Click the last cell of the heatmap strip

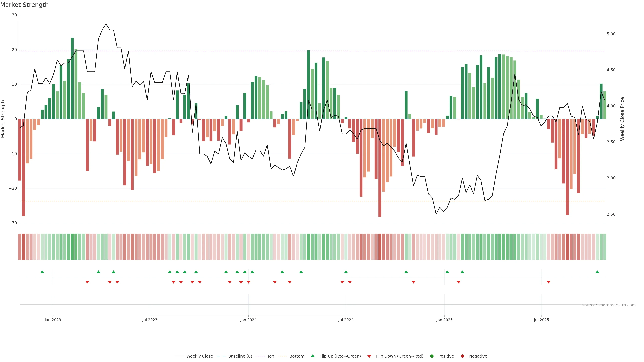pyautogui.click(x=605, y=247)
